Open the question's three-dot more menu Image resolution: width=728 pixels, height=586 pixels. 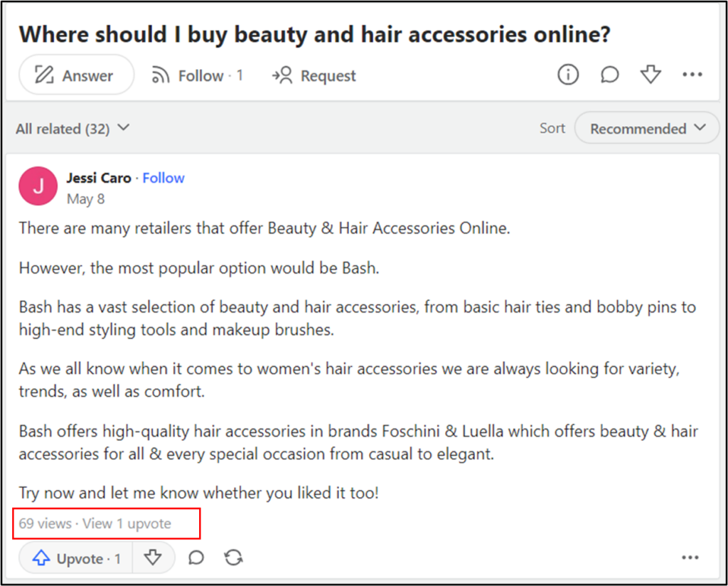[x=692, y=75]
